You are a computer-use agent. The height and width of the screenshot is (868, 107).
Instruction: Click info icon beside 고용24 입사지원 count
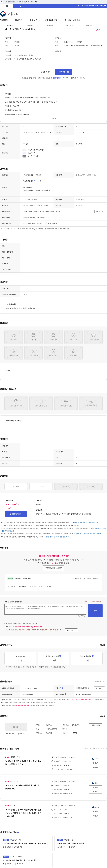coord(93,656)
